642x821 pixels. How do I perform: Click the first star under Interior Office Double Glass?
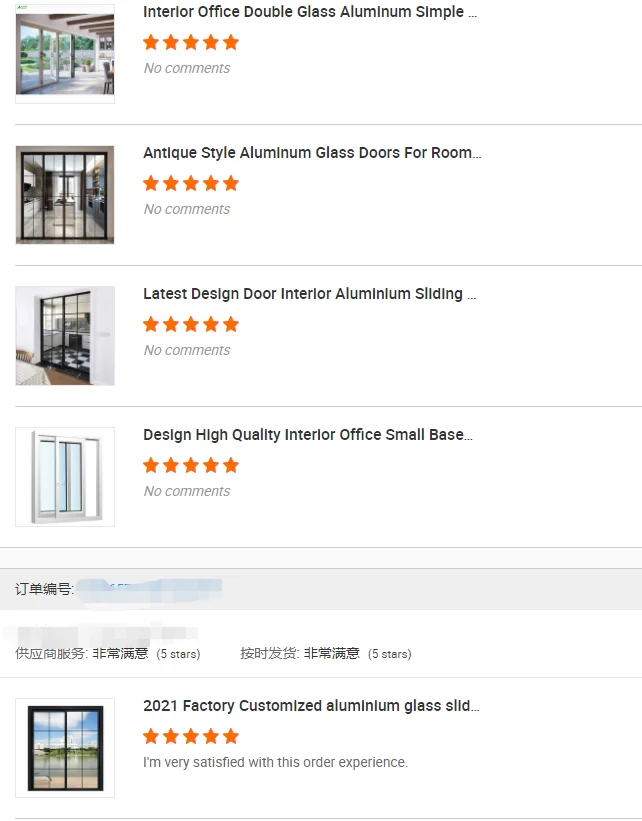151,42
